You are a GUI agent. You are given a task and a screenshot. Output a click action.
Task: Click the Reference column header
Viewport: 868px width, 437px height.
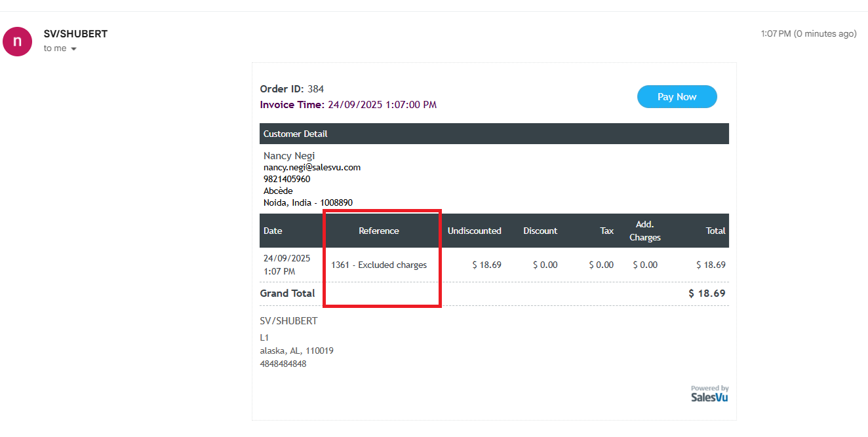click(379, 231)
